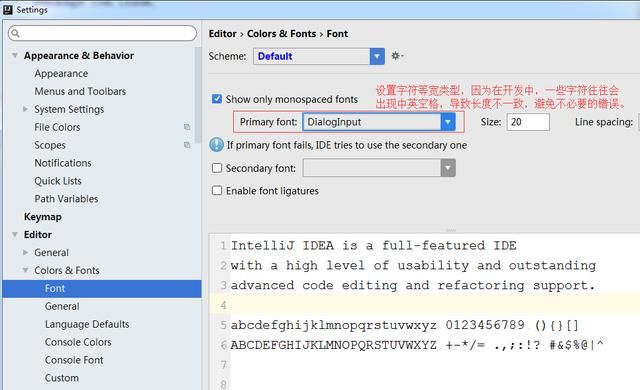Open Quick Lists settings
Image resolution: width=640 pixels, height=390 pixels.
pyautogui.click(x=58, y=181)
